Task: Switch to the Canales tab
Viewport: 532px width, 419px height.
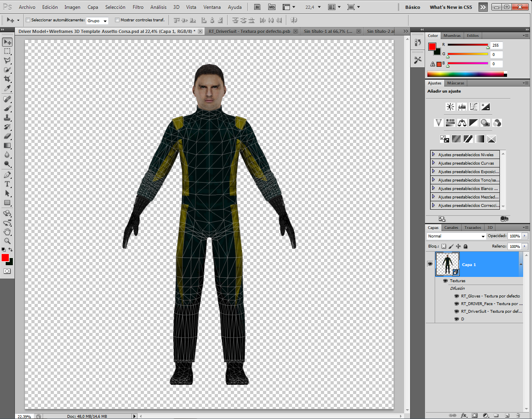Action: [x=451, y=228]
